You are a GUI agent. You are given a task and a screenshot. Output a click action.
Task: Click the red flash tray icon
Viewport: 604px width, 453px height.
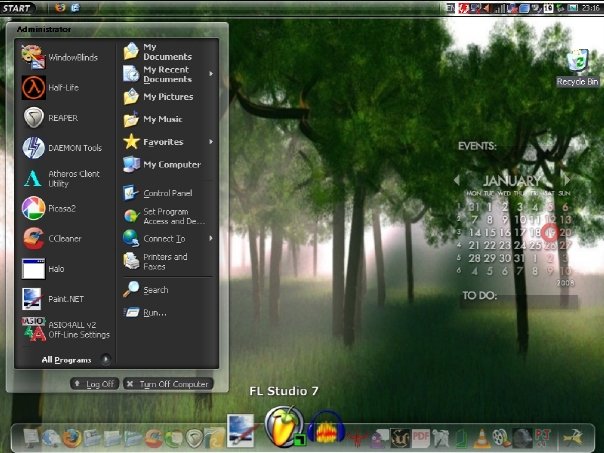click(x=463, y=8)
